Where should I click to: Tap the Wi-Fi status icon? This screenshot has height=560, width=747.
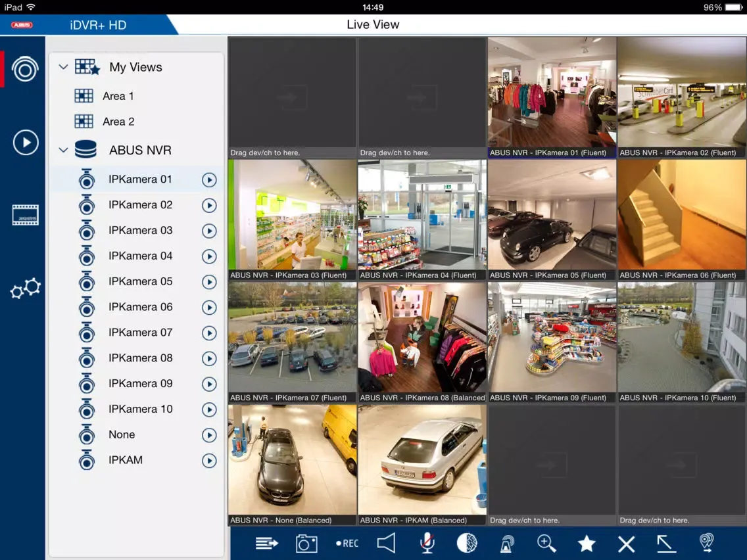tap(31, 7)
